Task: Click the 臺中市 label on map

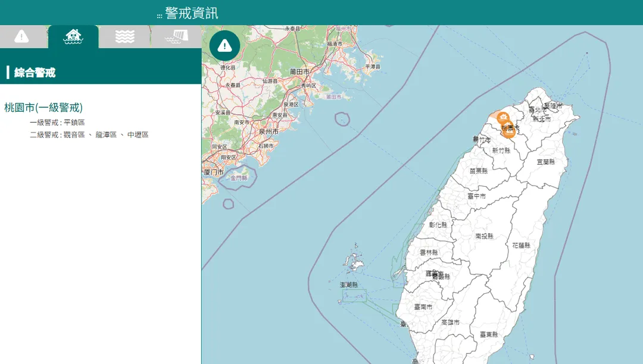Action: click(x=476, y=196)
